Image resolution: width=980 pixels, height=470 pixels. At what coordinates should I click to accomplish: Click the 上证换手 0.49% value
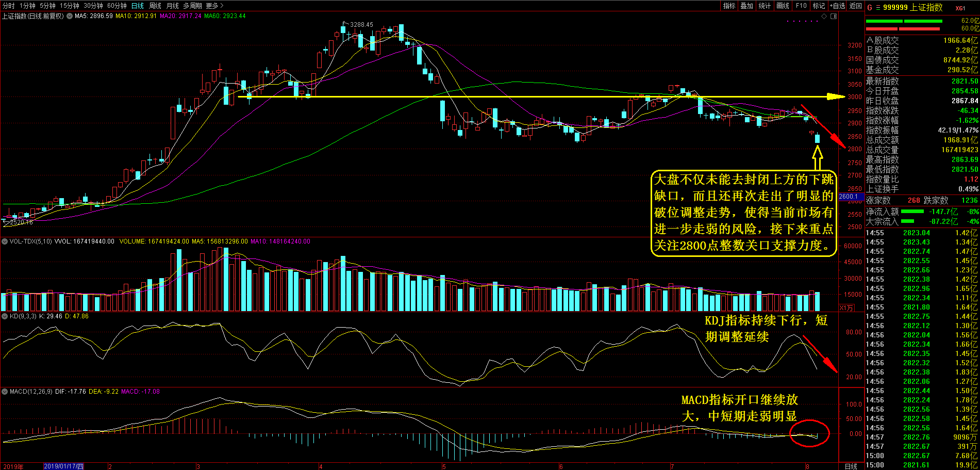coord(969,189)
